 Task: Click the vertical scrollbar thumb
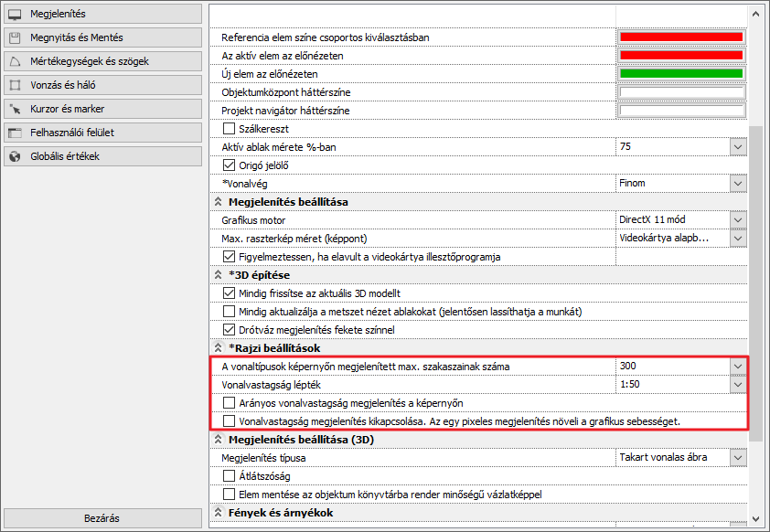755,283
